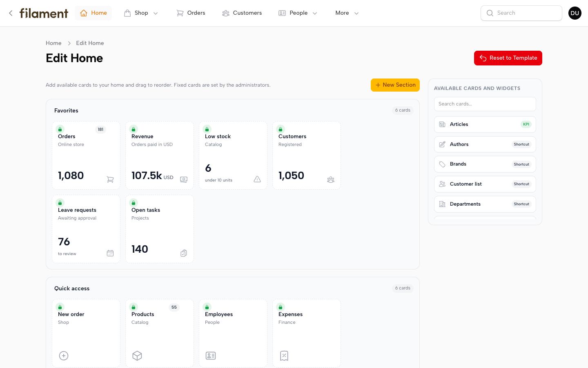Click the lock icon on Leave requests card
The width and height of the screenshot is (588, 368).
click(x=60, y=203)
